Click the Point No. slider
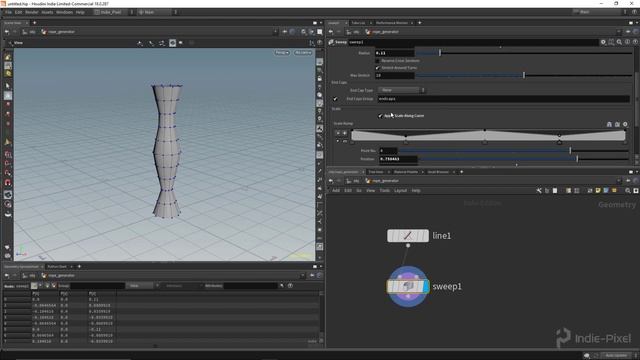 513,151
